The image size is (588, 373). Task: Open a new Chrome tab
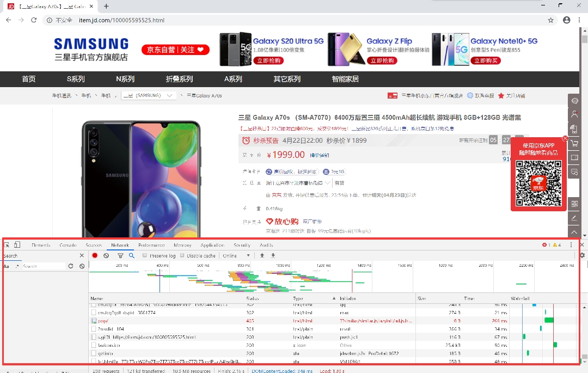[107, 6]
